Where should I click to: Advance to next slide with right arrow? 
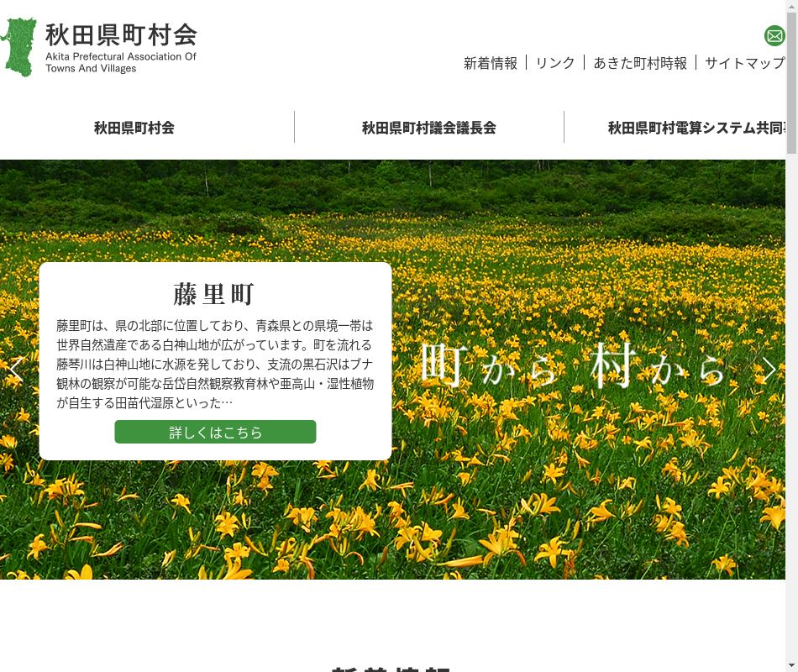[769, 370]
